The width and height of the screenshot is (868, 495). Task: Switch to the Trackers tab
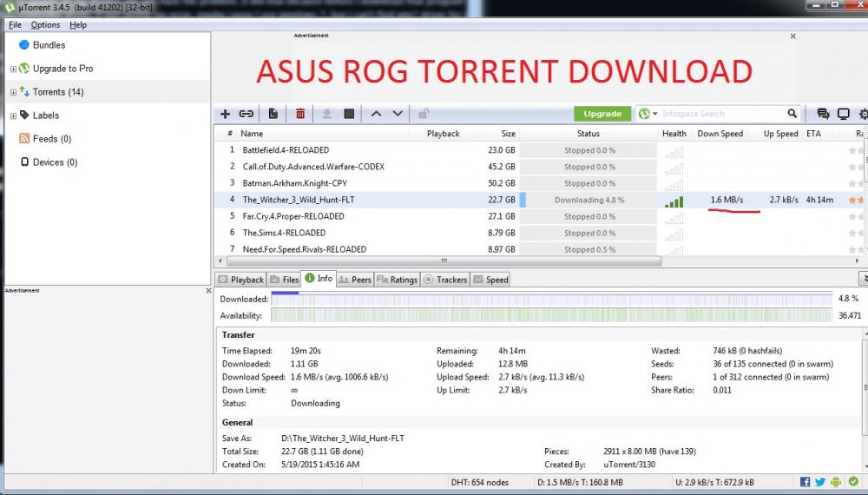[x=445, y=280]
